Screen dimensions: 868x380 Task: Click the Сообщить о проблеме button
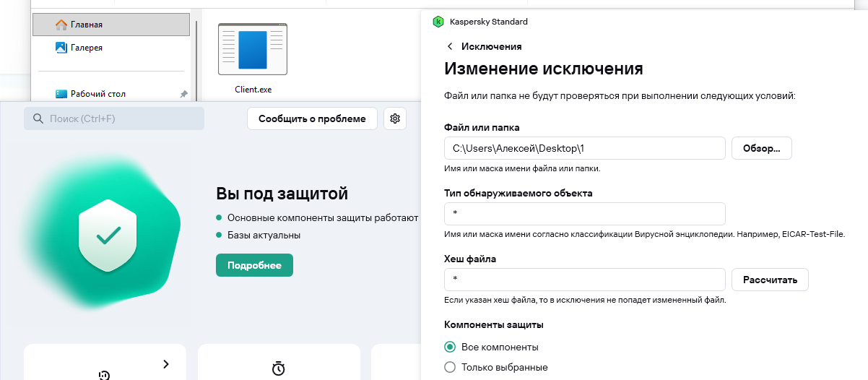pyautogui.click(x=313, y=118)
